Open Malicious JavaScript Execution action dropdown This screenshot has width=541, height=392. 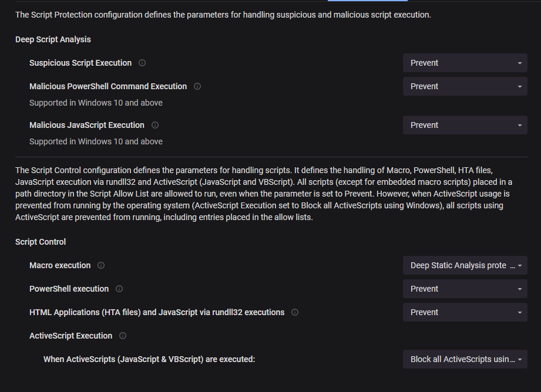[x=465, y=125]
